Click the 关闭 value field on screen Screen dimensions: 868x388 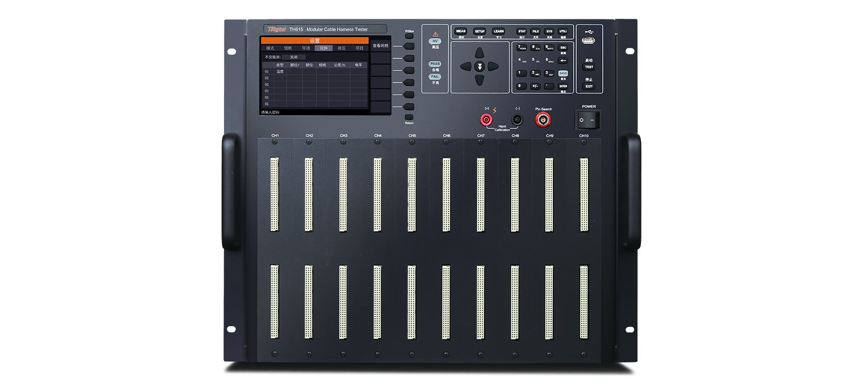294,57
